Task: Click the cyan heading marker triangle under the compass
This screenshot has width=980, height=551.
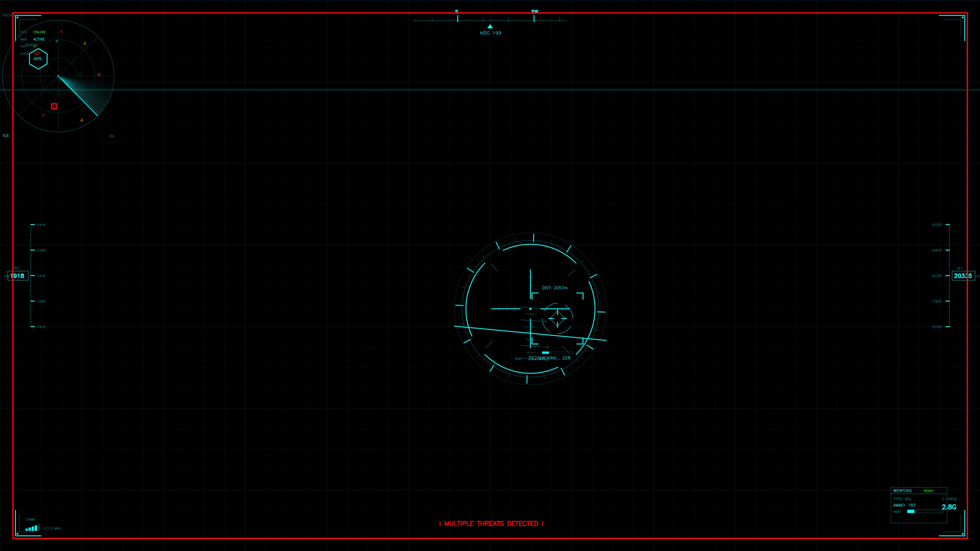Action: tap(490, 26)
